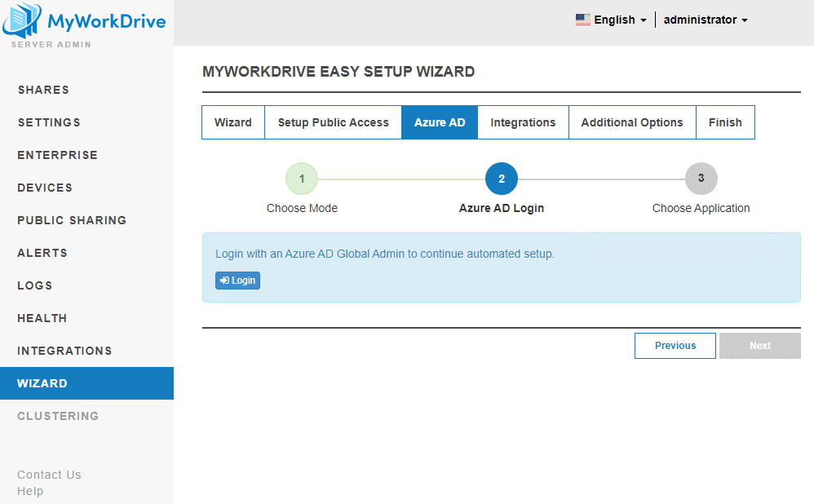The height and width of the screenshot is (504, 814).
Task: Select step 1 Choose Mode circle
Action: 302,178
